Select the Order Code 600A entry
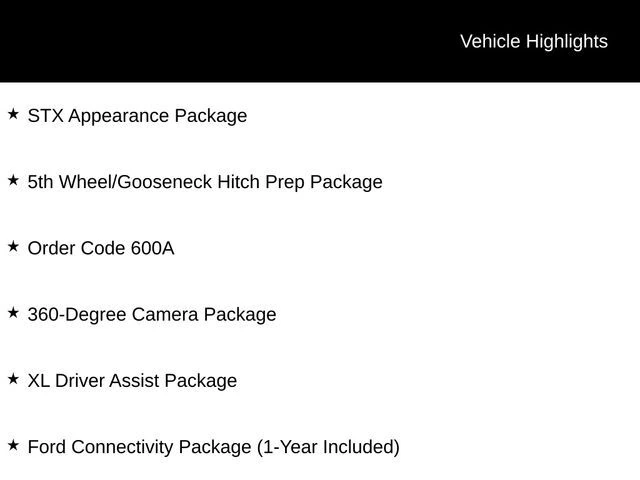 tap(100, 248)
